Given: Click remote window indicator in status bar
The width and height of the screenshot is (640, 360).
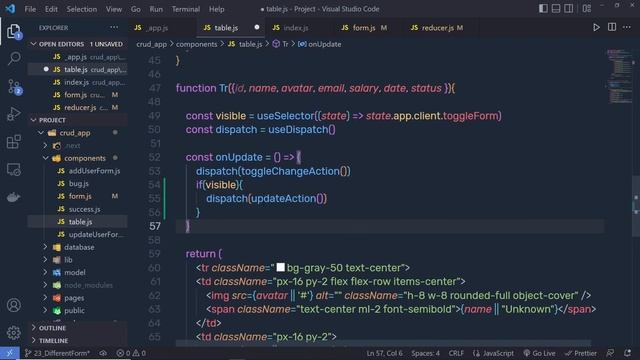Looking at the screenshot, I should click(9, 353).
